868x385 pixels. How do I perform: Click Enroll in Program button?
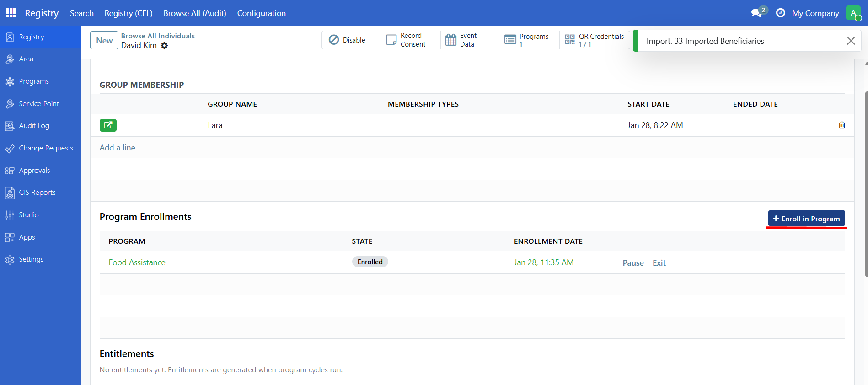[806, 219]
